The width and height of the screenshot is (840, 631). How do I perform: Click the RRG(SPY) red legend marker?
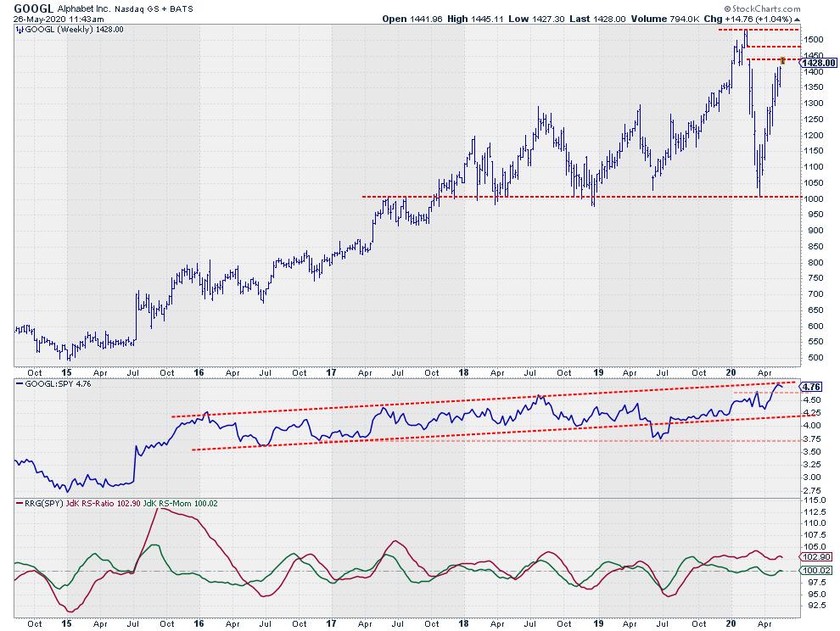pyautogui.click(x=20, y=503)
